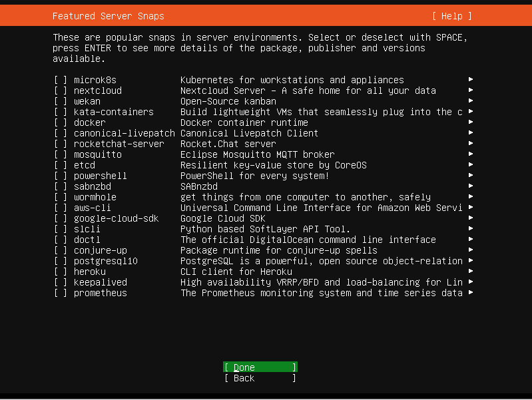Viewport: 532px width, 400px height.
Task: Click the 'Featured Server Snaps' title
Action: pyautogui.click(x=109, y=16)
